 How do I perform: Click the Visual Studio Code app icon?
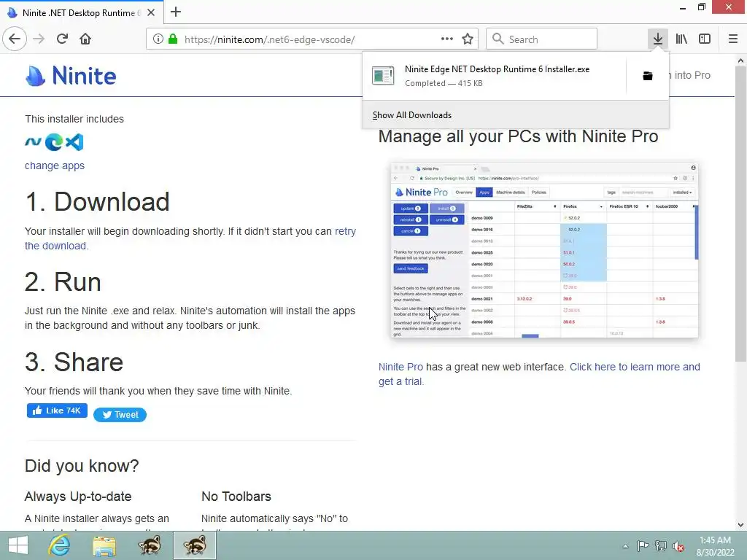[75, 142]
